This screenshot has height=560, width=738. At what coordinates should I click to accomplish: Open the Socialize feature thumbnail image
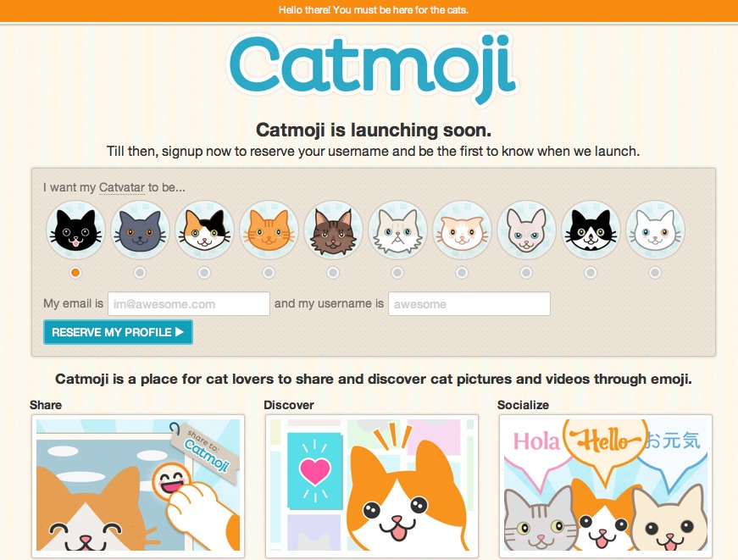(606, 486)
